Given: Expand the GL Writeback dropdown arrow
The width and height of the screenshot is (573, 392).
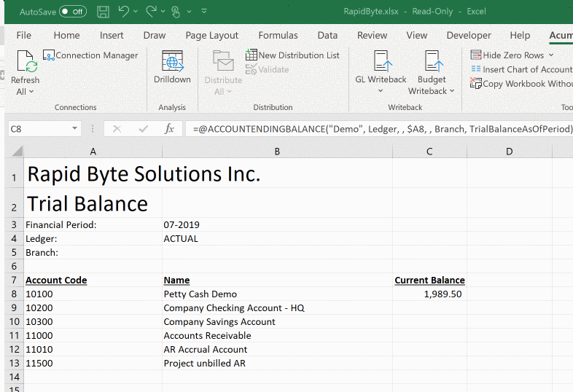Looking at the screenshot, I should point(381,90).
